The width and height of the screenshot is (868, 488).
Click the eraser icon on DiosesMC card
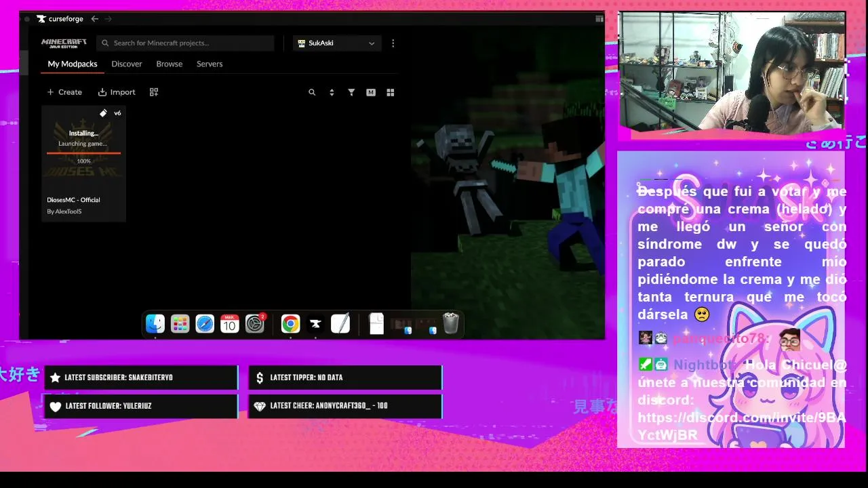(x=103, y=113)
